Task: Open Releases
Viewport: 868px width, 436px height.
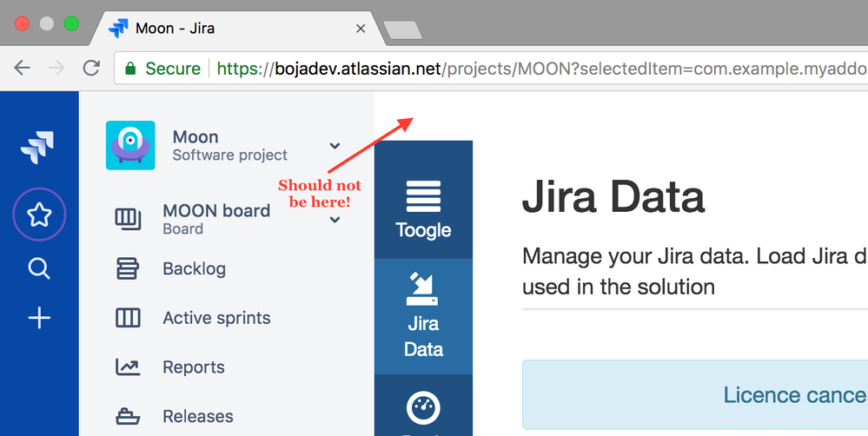Action: point(197,416)
